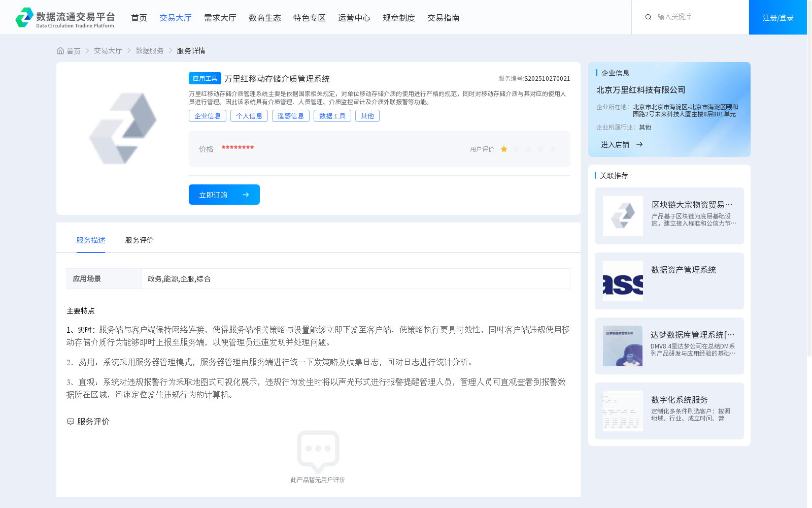Click the second rating star

click(x=516, y=149)
